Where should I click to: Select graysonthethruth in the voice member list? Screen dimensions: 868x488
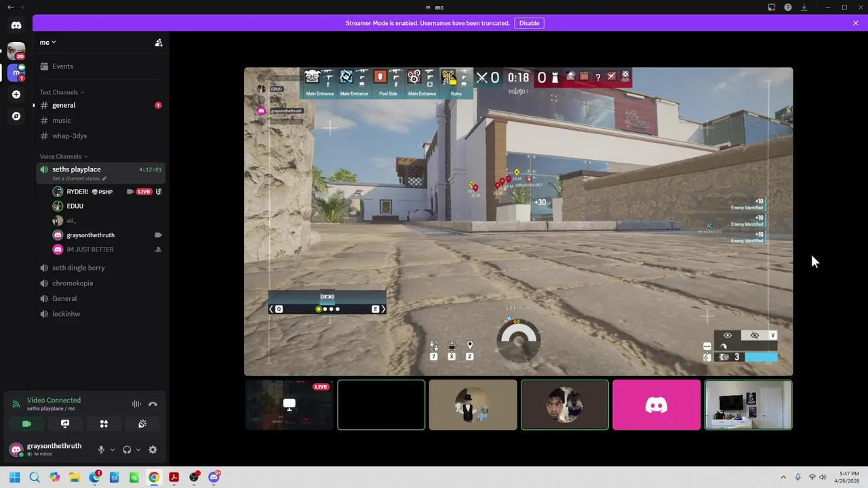coord(90,235)
